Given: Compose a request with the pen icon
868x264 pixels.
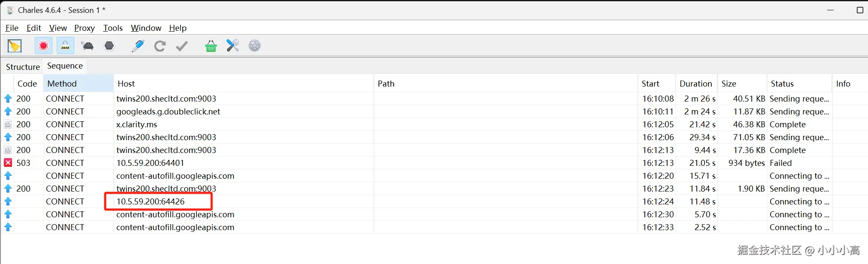Looking at the screenshot, I should (x=138, y=46).
